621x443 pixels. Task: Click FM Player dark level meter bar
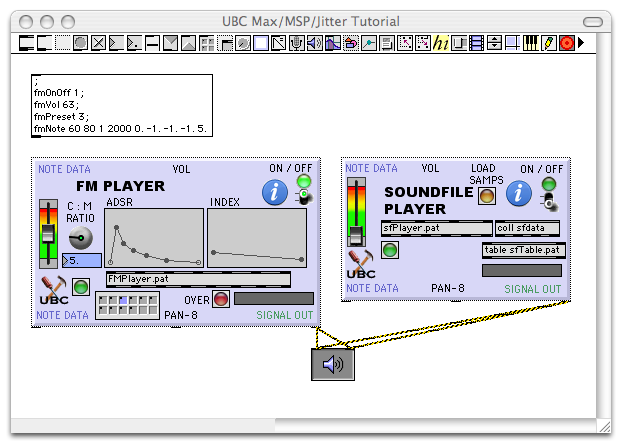coord(274,299)
